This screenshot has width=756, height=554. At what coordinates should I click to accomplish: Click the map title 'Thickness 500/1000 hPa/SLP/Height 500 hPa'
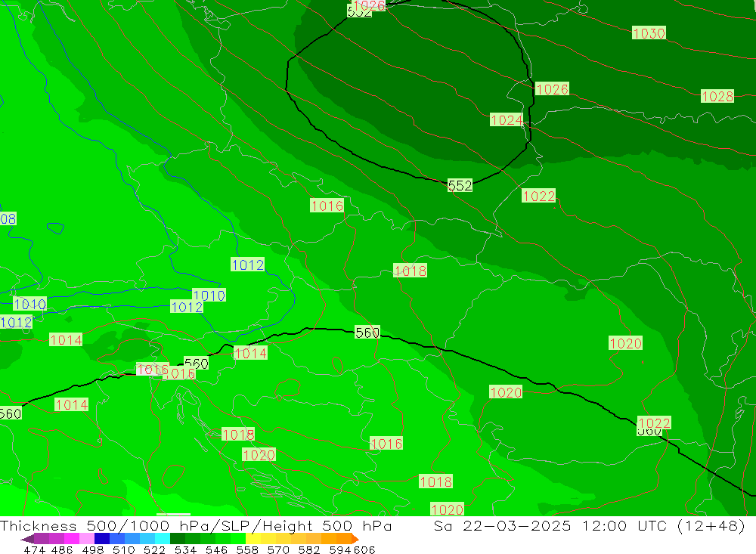196,525
